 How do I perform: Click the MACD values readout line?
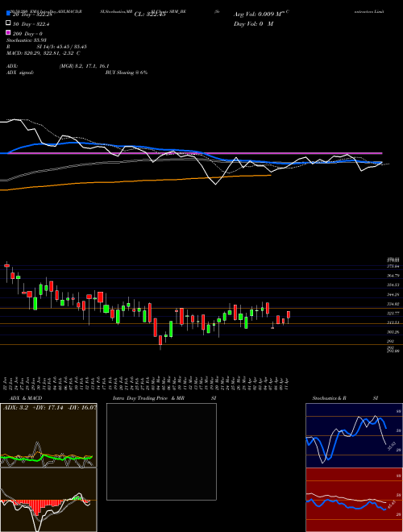click(x=44, y=53)
